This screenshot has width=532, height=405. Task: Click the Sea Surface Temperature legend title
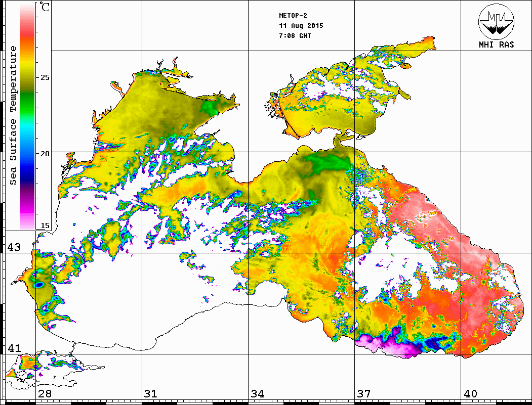click(13, 115)
